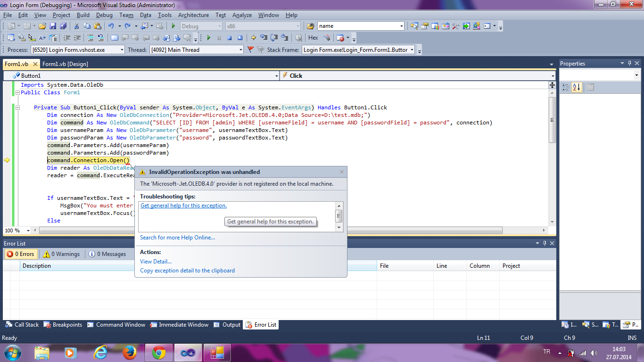This screenshot has height=362, width=644.
Task: Click Copy exception detail to the clipboard
Action: [187, 271]
